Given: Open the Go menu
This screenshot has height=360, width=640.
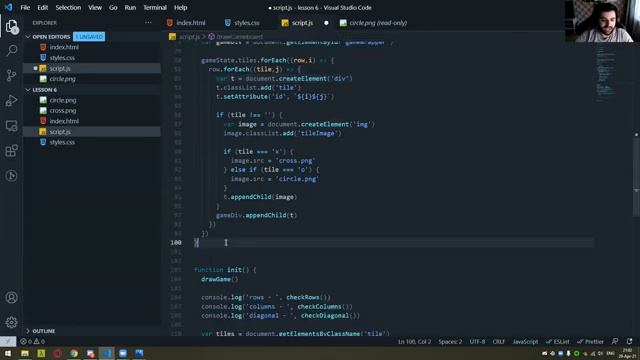Looking at the screenshot, I should point(113,7).
